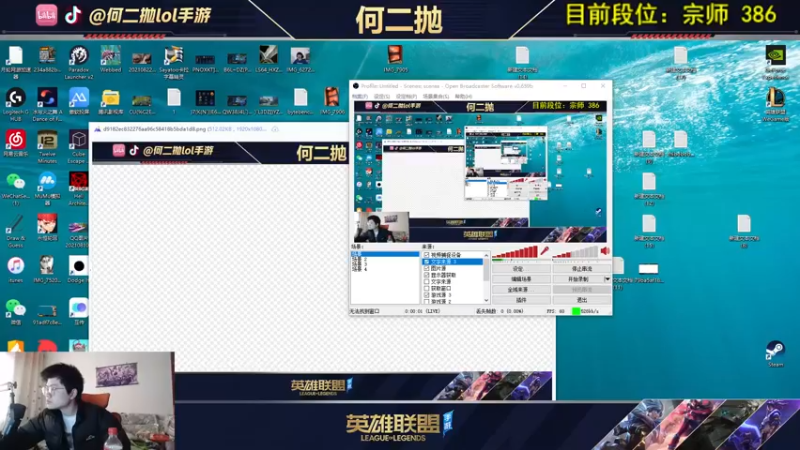
Task: Click the download icon beside the png filename
Action: coord(275,129)
